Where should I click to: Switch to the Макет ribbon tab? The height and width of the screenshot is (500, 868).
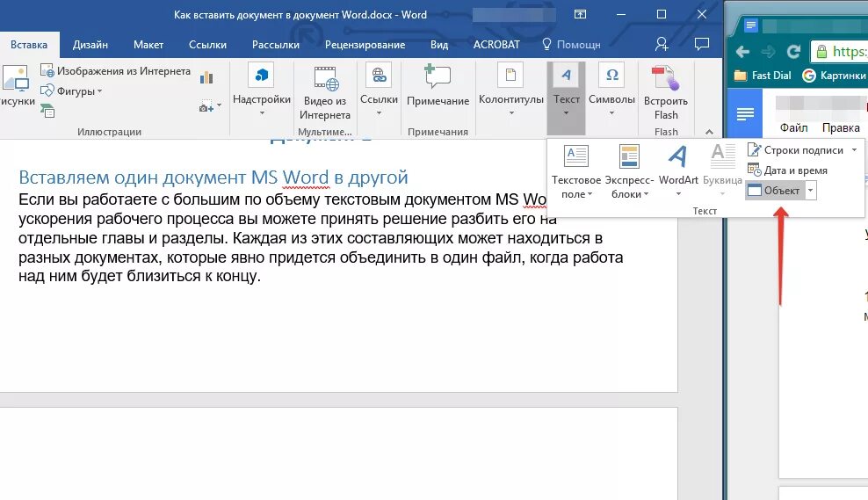click(148, 45)
